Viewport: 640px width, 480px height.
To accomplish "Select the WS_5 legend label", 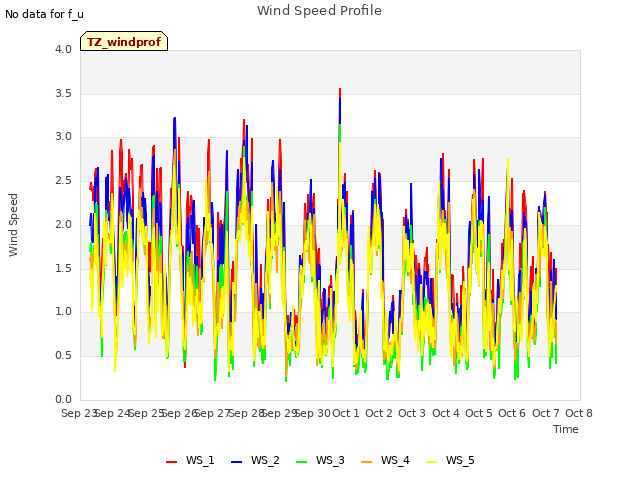I will point(460,460).
